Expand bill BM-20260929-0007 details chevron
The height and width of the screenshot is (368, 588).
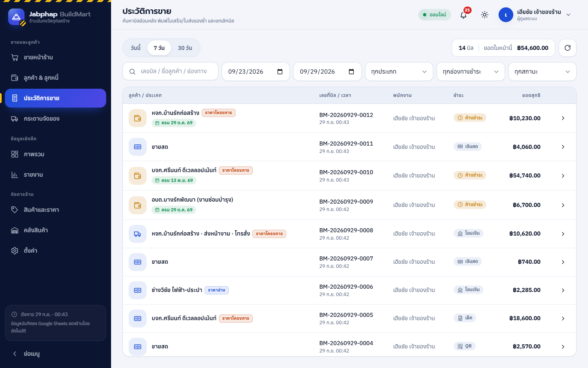pyautogui.click(x=563, y=262)
